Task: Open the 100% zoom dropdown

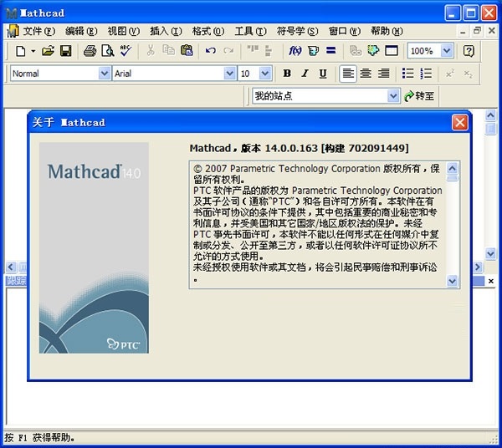Action: [446, 51]
